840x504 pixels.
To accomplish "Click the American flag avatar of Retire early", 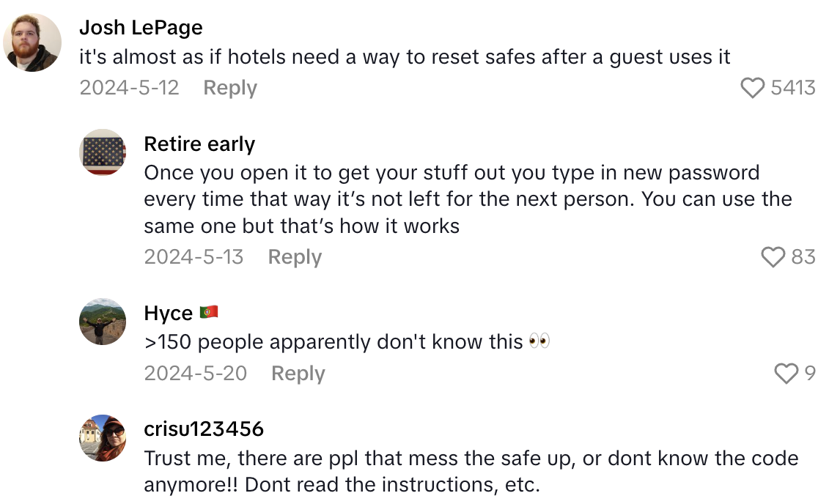I will pyautogui.click(x=103, y=152).
